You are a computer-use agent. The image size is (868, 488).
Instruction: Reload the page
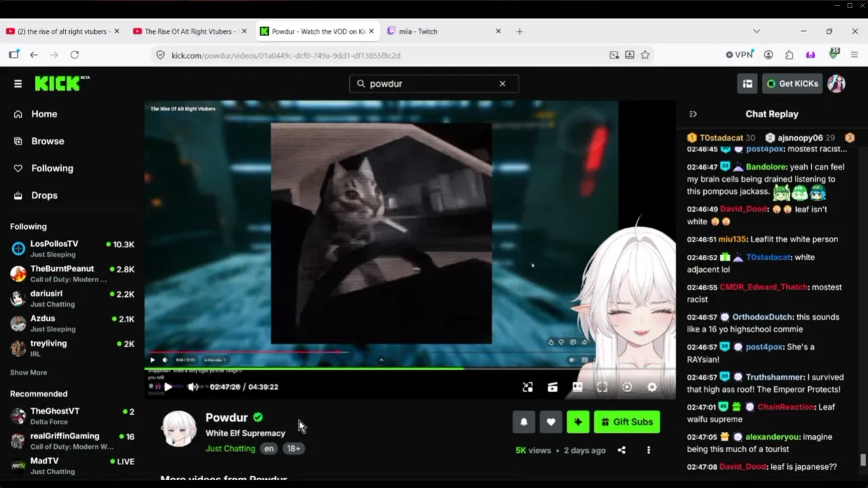point(75,55)
